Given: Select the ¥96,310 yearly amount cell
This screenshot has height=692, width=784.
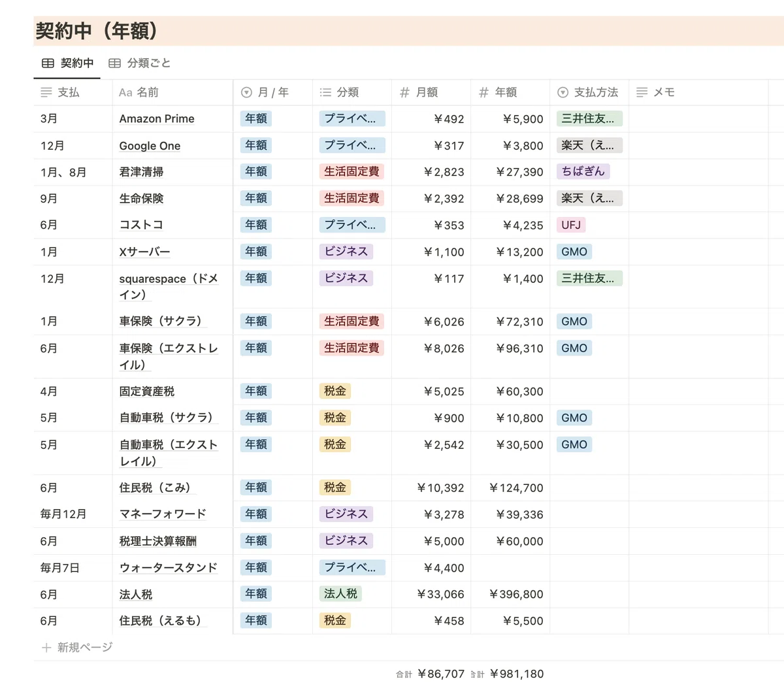Looking at the screenshot, I should 510,357.
